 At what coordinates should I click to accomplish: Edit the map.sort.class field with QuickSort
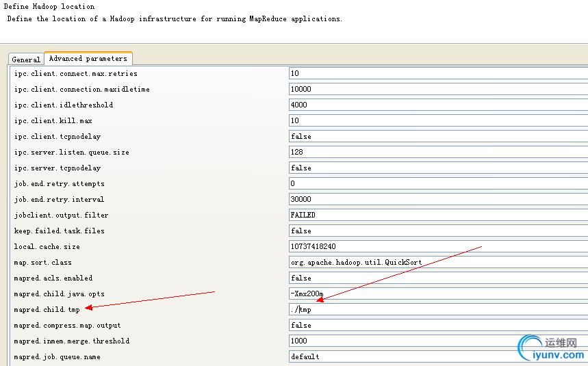pos(438,262)
